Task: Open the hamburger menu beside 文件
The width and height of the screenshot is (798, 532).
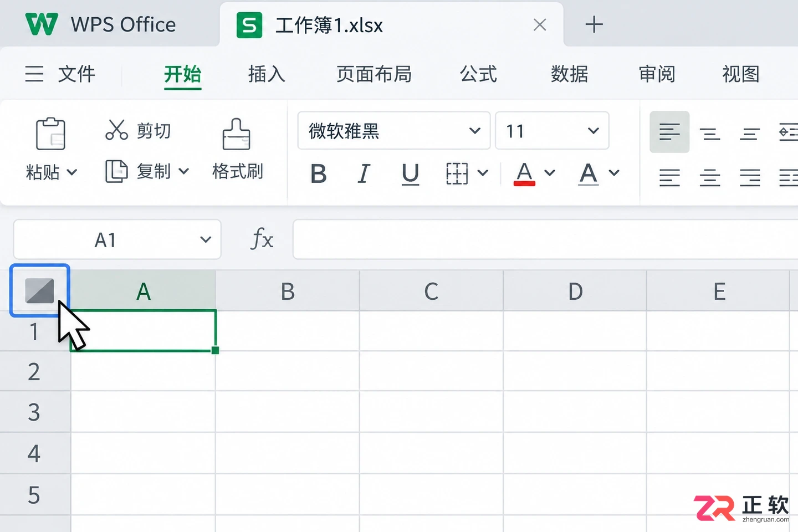Action: 34,74
